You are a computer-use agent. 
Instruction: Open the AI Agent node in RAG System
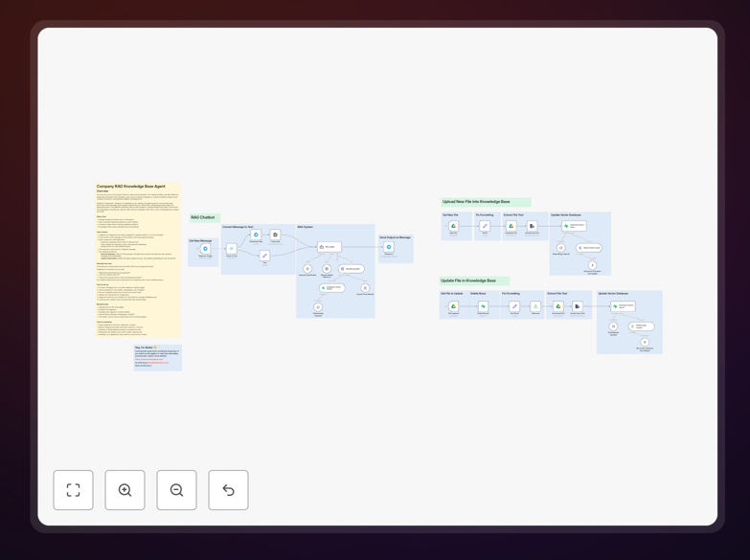tap(330, 247)
